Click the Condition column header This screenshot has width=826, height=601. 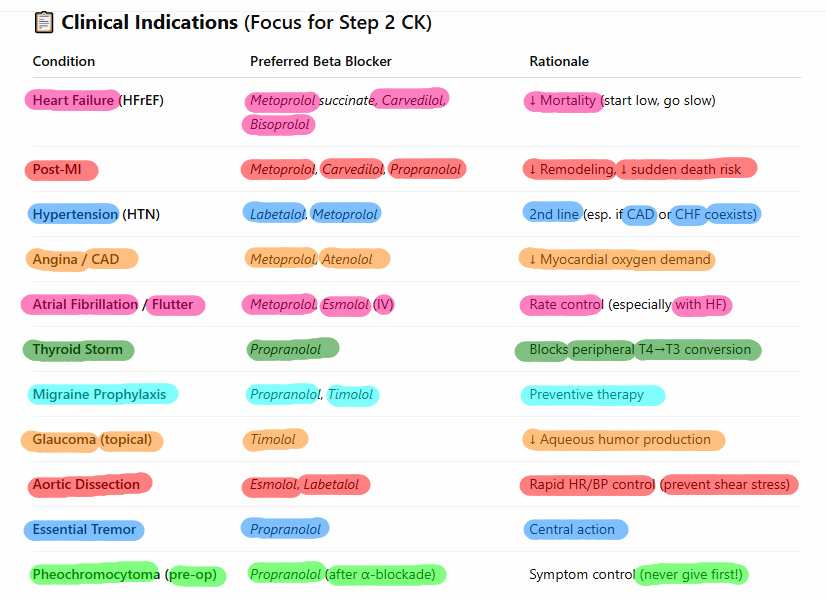[x=64, y=62]
